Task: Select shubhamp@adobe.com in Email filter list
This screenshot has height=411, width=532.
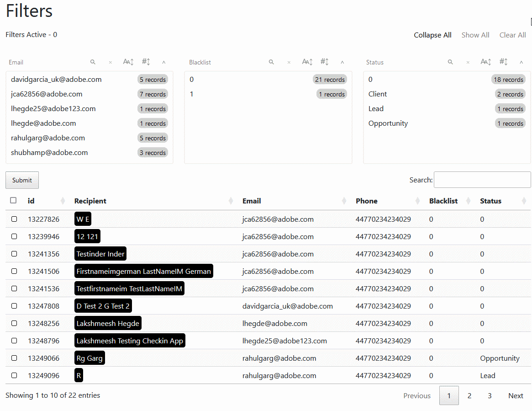Action: coord(89,153)
